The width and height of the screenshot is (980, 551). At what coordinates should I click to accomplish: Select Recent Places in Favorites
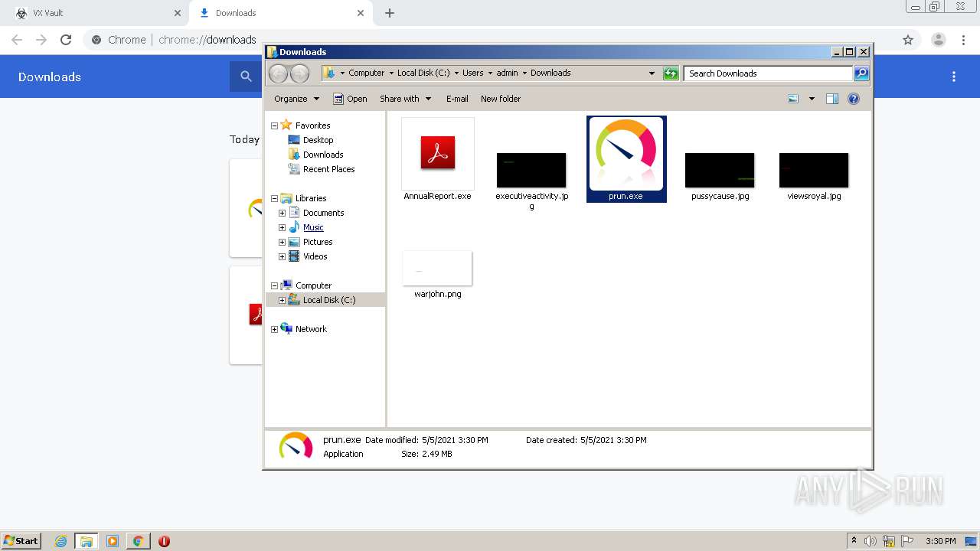click(328, 169)
